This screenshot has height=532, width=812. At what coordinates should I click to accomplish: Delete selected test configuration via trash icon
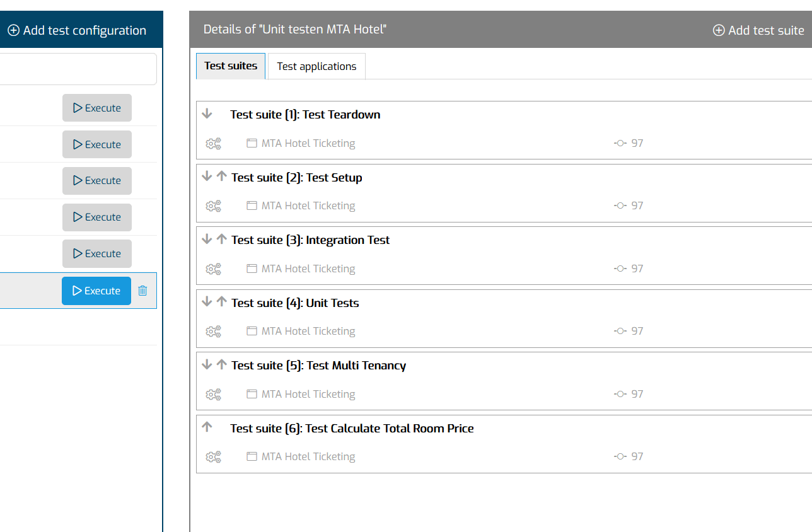tap(142, 291)
